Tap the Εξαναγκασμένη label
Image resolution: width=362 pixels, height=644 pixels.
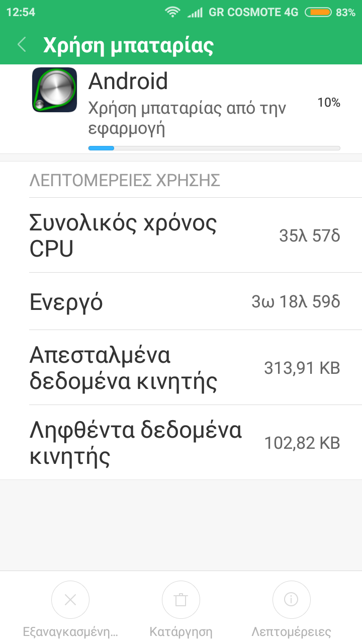[x=70, y=632]
